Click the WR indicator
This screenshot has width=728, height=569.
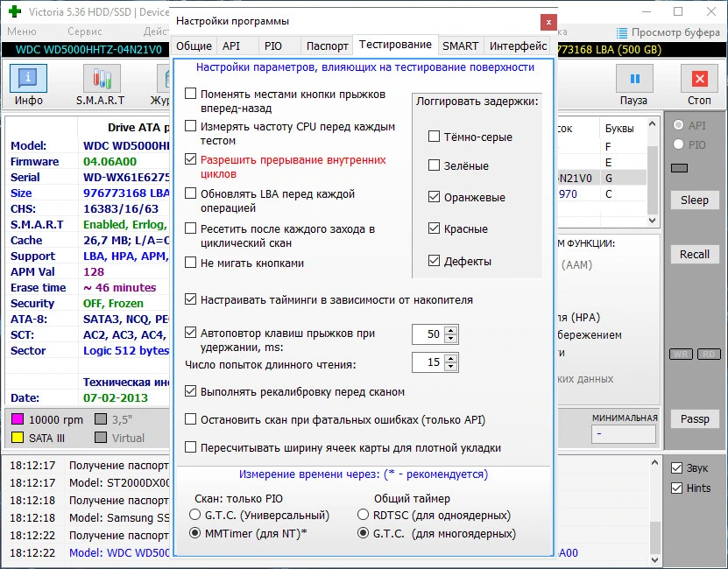pos(681,355)
